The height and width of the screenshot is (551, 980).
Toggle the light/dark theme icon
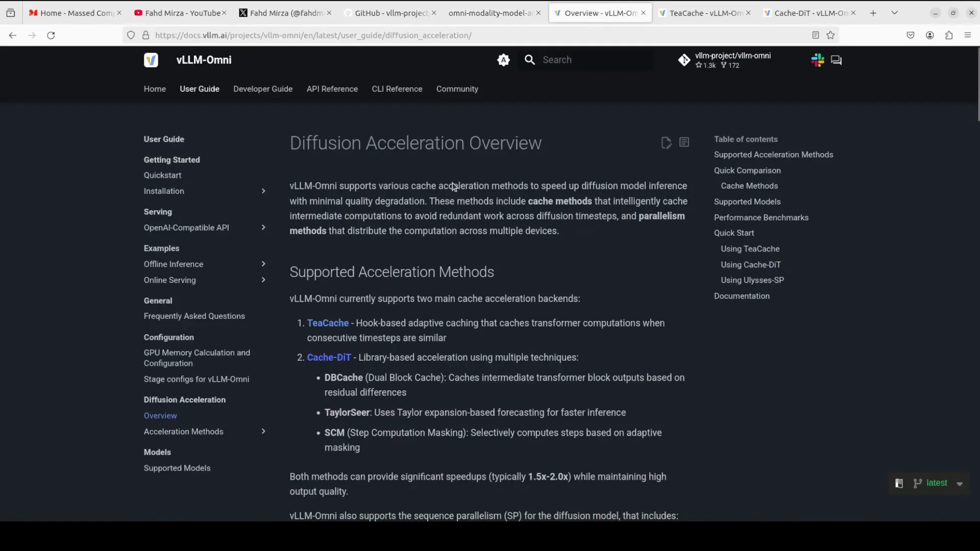[503, 60]
